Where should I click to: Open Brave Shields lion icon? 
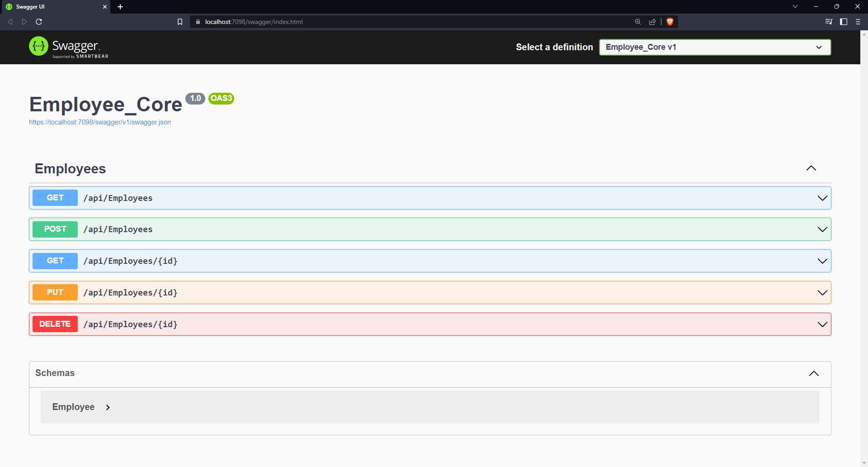click(x=670, y=22)
